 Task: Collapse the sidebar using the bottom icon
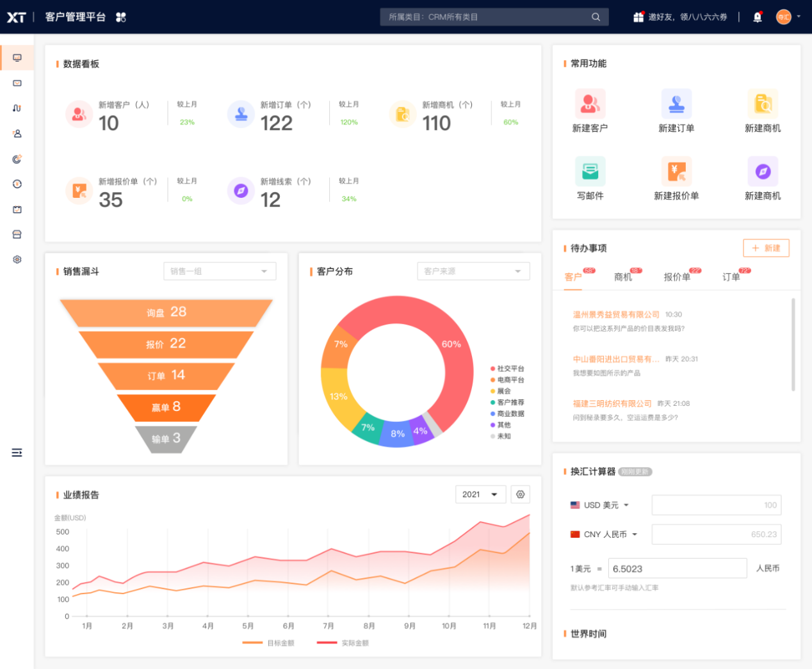[x=17, y=453]
